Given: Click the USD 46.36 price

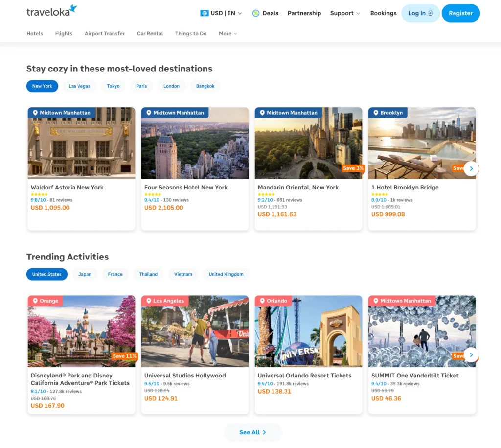Looking at the screenshot, I should coord(386,398).
